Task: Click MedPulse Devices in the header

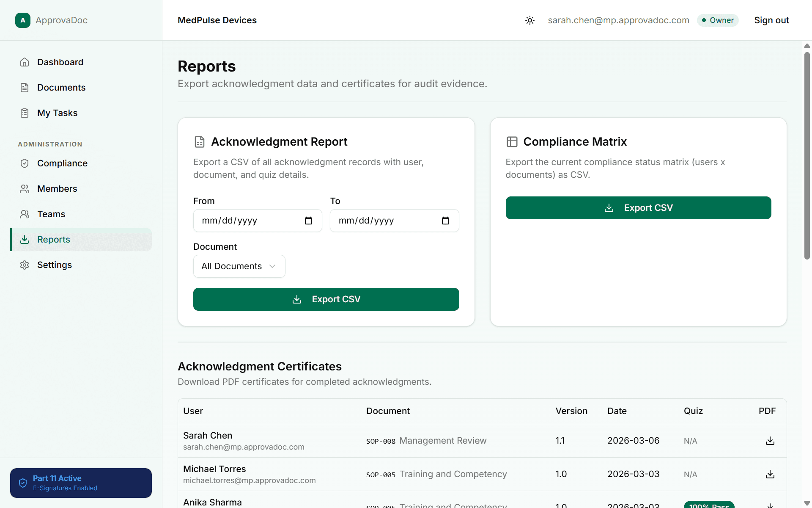Action: [217, 20]
